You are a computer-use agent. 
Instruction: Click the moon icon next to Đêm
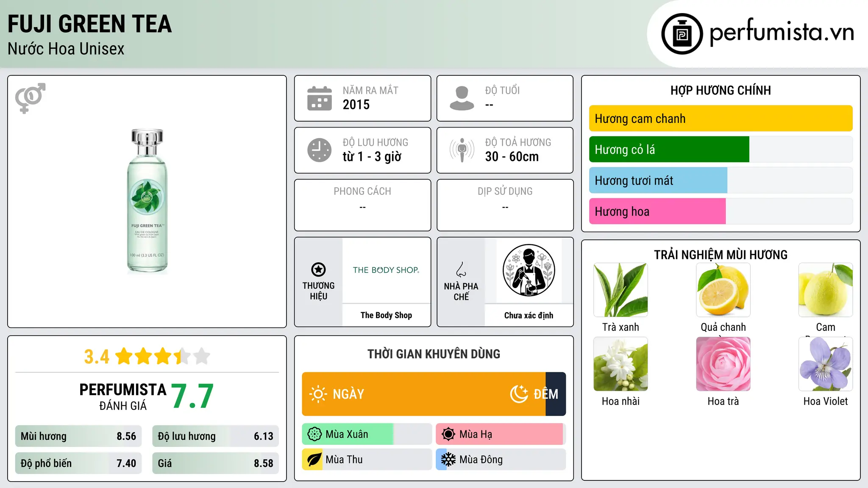click(x=519, y=394)
